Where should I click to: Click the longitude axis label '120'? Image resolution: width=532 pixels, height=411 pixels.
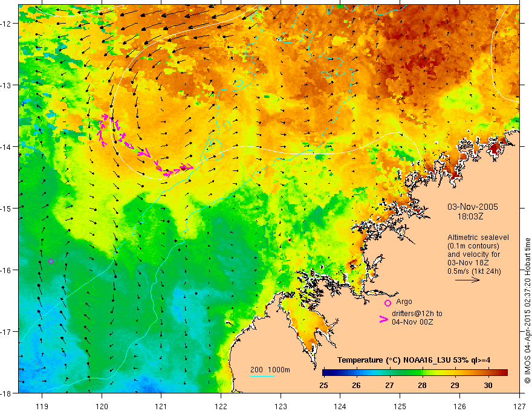point(102,406)
